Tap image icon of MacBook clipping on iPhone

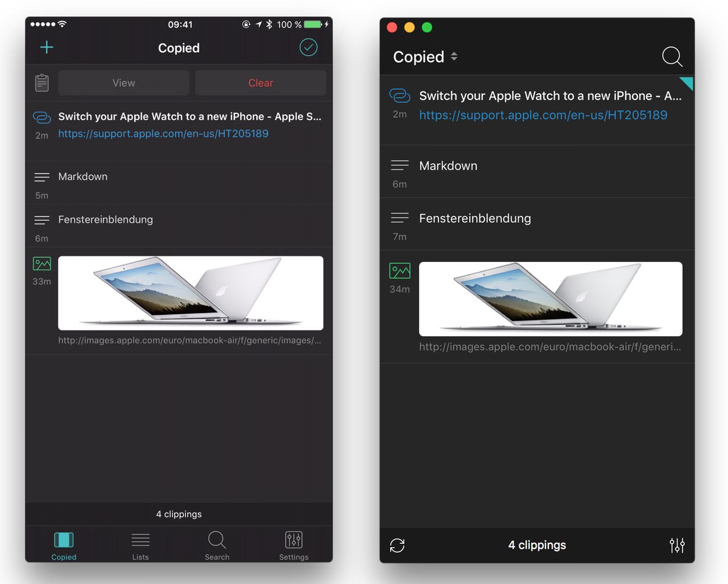click(x=42, y=264)
